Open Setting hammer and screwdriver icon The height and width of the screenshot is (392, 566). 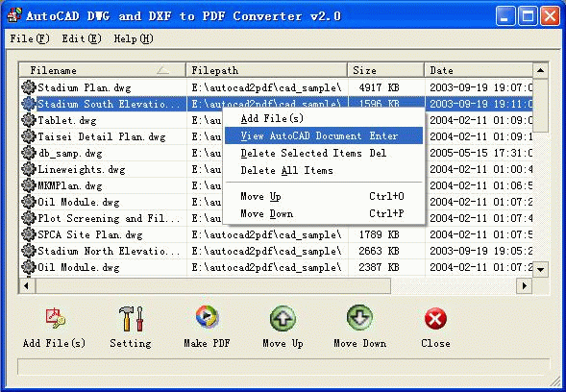[x=131, y=318]
